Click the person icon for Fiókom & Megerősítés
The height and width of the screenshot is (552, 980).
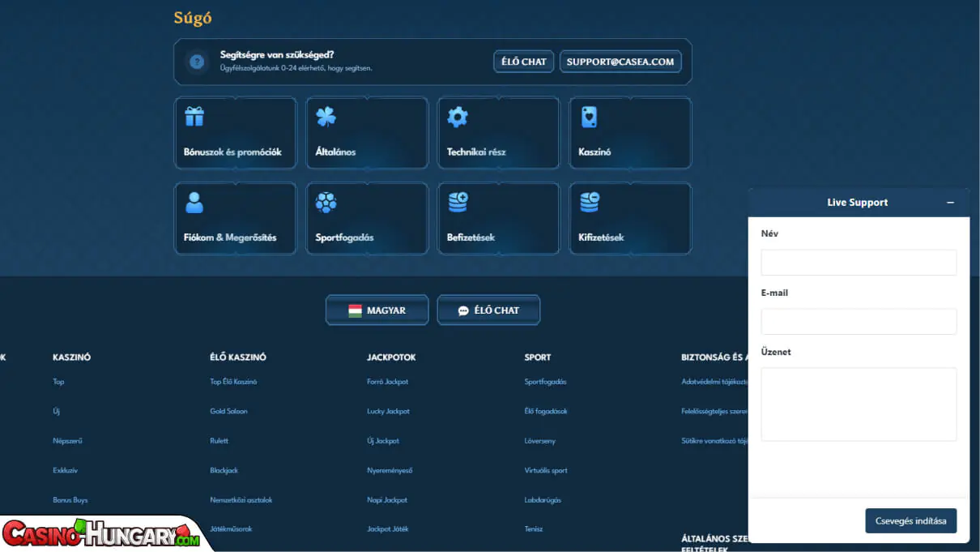tap(194, 203)
